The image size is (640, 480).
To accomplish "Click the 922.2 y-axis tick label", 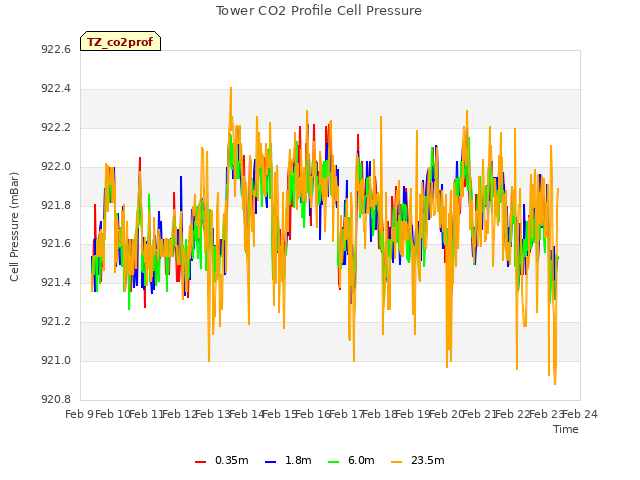I will 56,127.
